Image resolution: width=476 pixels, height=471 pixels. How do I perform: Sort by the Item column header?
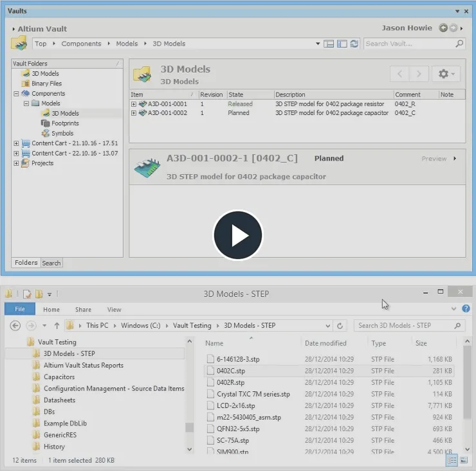coord(163,94)
